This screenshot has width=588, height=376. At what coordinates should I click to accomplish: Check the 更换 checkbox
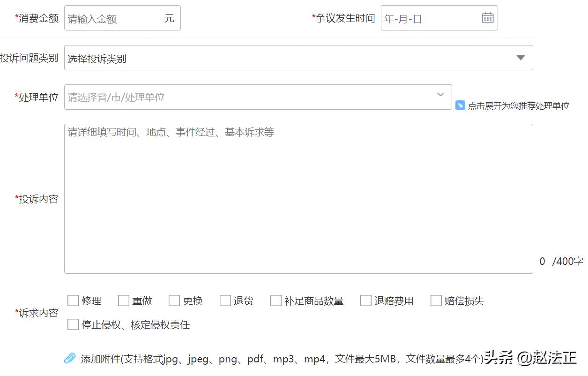pyautogui.click(x=174, y=301)
